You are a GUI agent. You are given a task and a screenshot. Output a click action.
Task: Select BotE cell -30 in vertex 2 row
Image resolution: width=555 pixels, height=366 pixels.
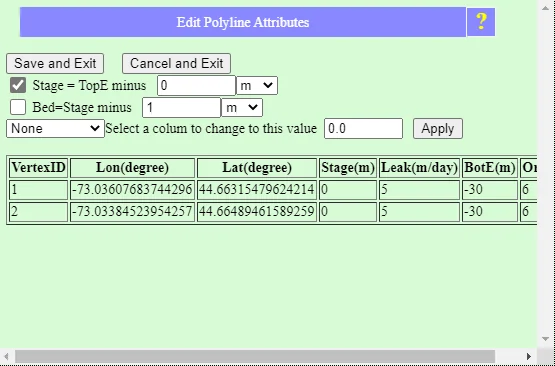click(x=490, y=212)
